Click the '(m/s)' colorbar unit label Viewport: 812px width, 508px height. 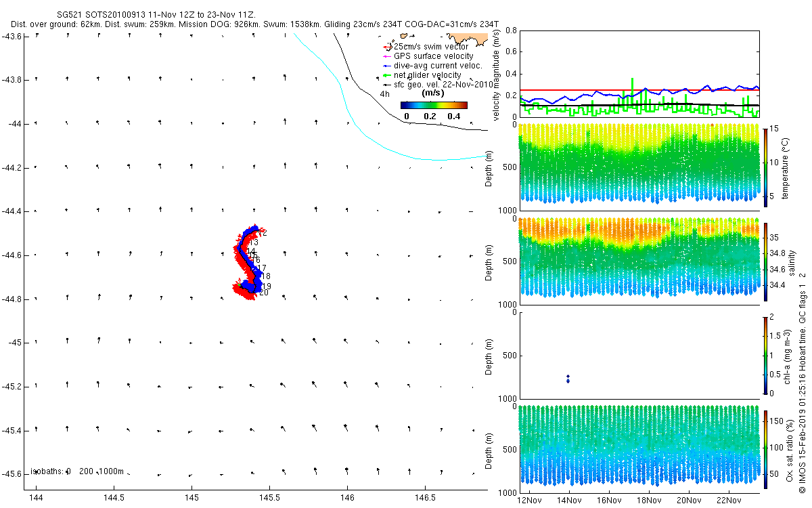coord(432,93)
